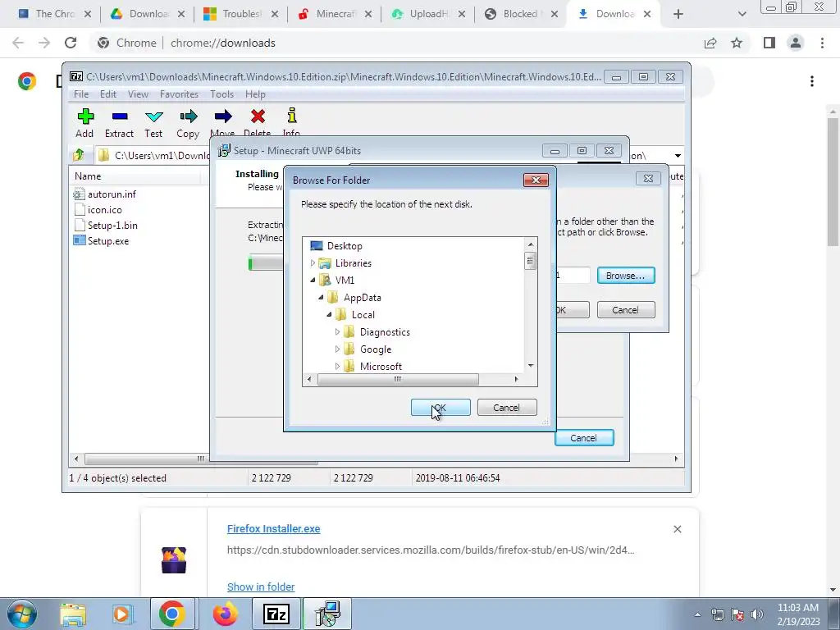Click the Copy toolbar icon in 7-Zip
Screen dimensions: 840x630
[188, 123]
